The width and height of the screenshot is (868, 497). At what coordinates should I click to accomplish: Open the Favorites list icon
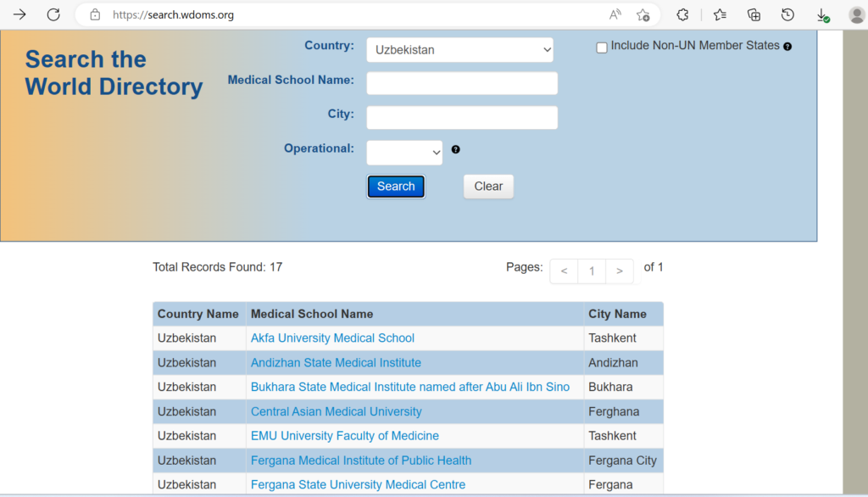720,15
